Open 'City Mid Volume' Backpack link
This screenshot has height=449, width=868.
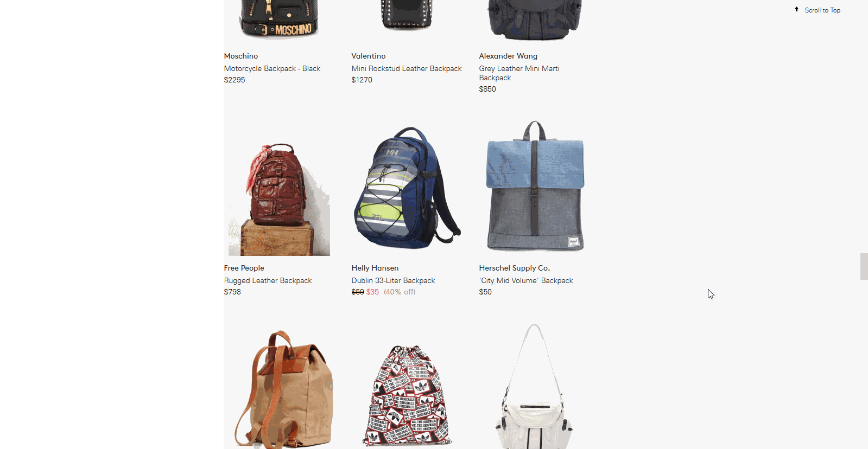pyautogui.click(x=526, y=280)
